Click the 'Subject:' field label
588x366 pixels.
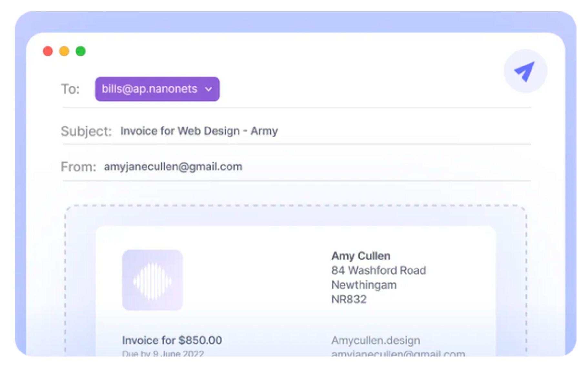pyautogui.click(x=86, y=131)
